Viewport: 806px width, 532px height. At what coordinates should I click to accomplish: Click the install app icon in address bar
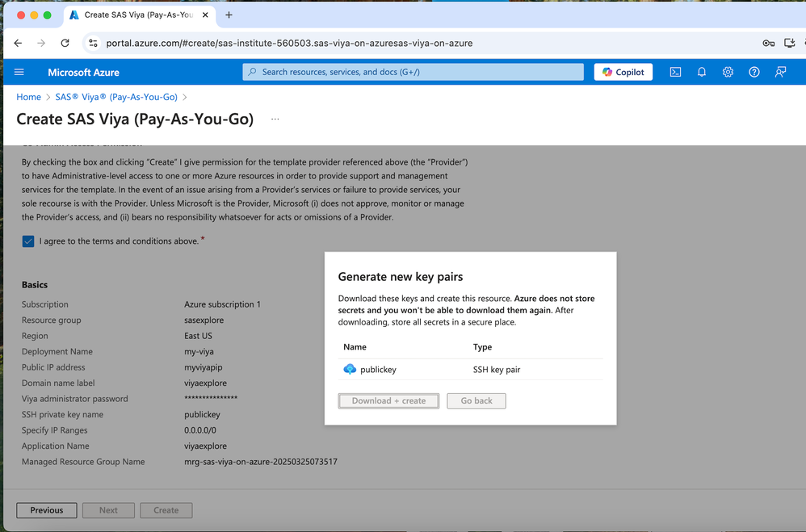tap(790, 43)
